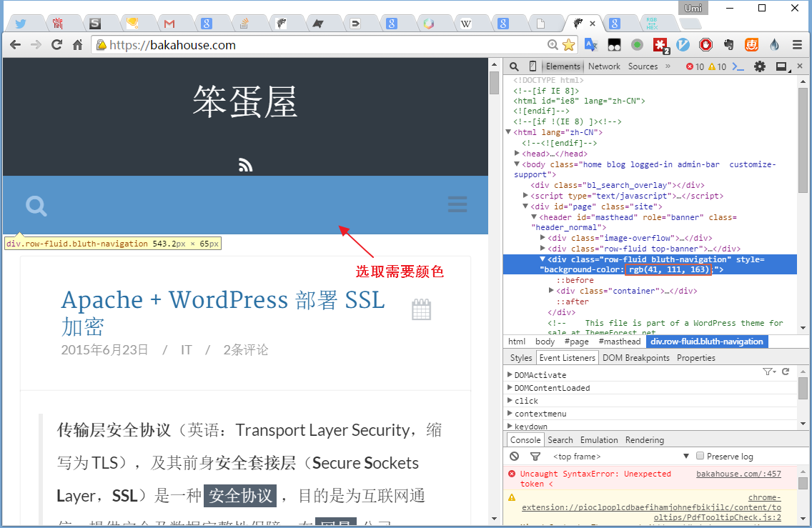Toggle device mode phone icon in DevTools
The image size is (812, 528).
pos(533,66)
